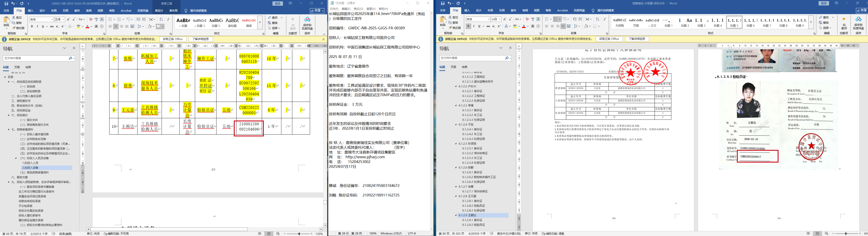Open font name dropdown 宋体 in left Word

pyautogui.click(x=52, y=20)
